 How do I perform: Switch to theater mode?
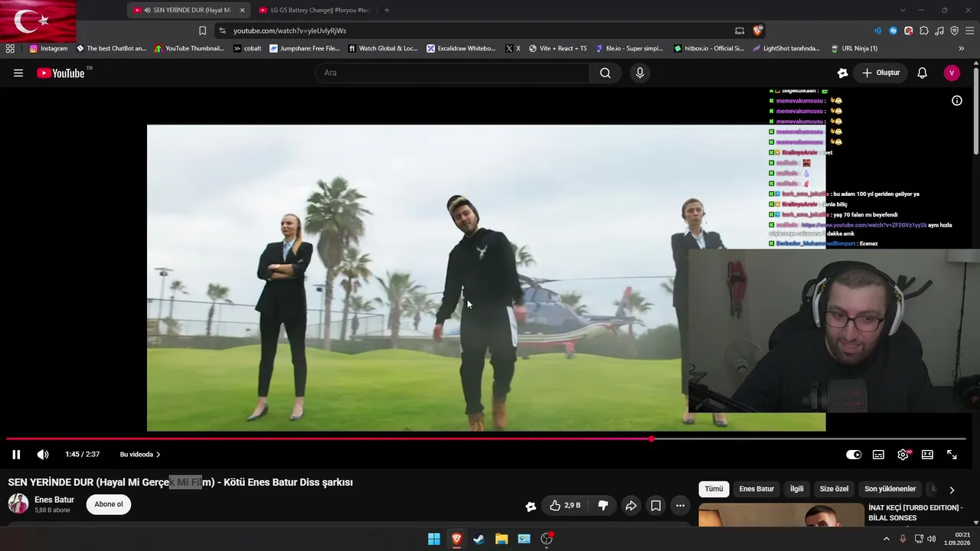pyautogui.click(x=927, y=455)
